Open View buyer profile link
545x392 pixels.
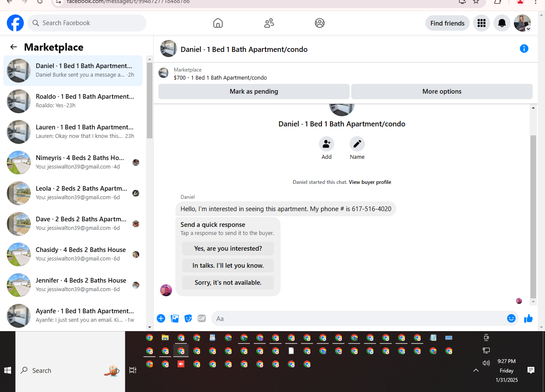tap(370, 182)
